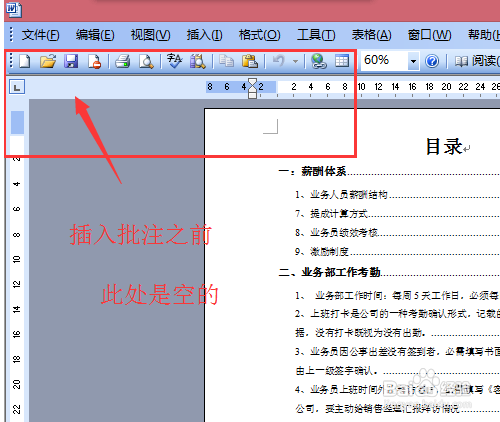Click the 7、提成计算方式 entry
The image size is (500, 422).
331,213
